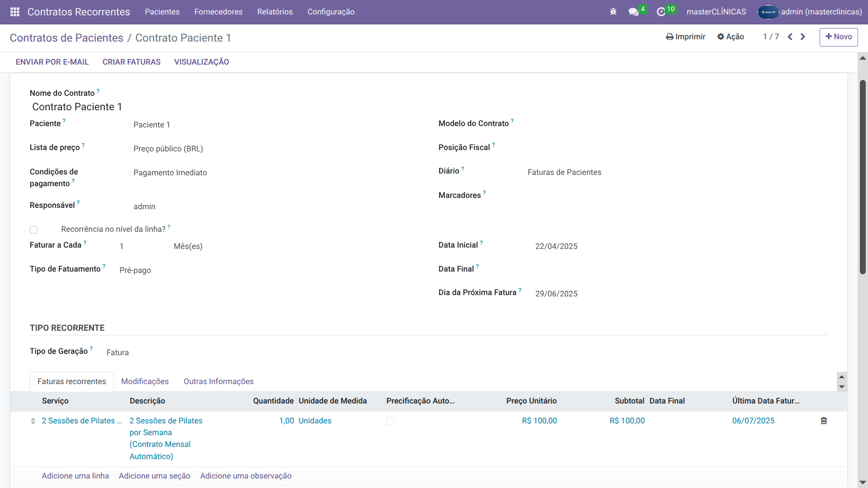Click the admin user avatar

pos(768,12)
